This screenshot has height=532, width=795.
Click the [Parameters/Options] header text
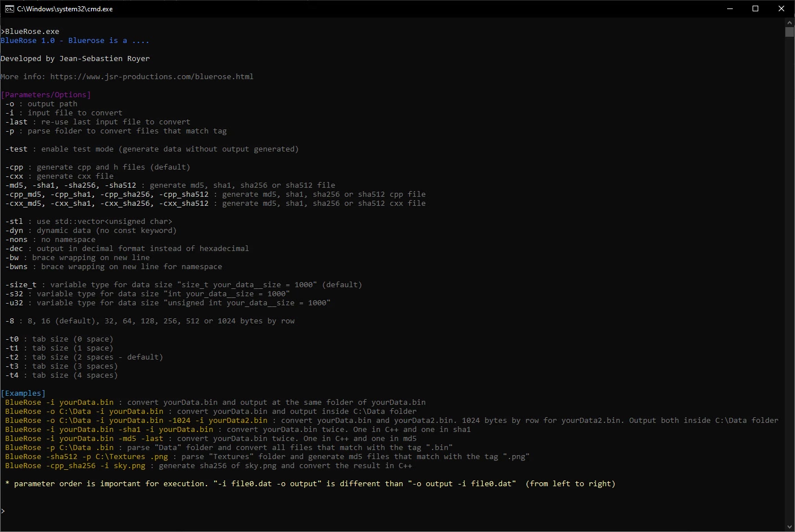point(46,94)
